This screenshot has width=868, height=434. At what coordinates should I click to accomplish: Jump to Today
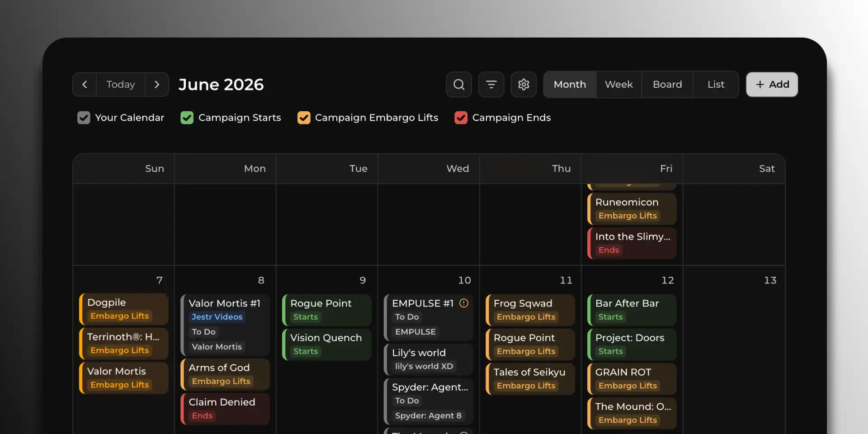121,85
